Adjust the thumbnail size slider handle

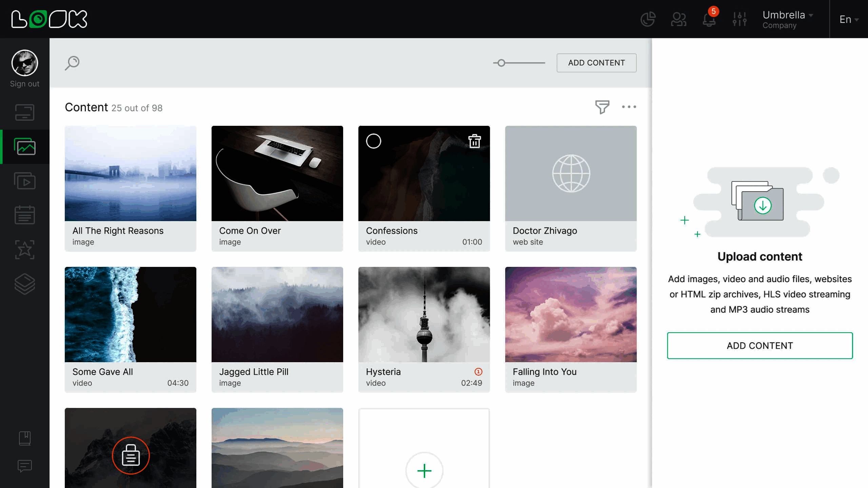click(501, 63)
